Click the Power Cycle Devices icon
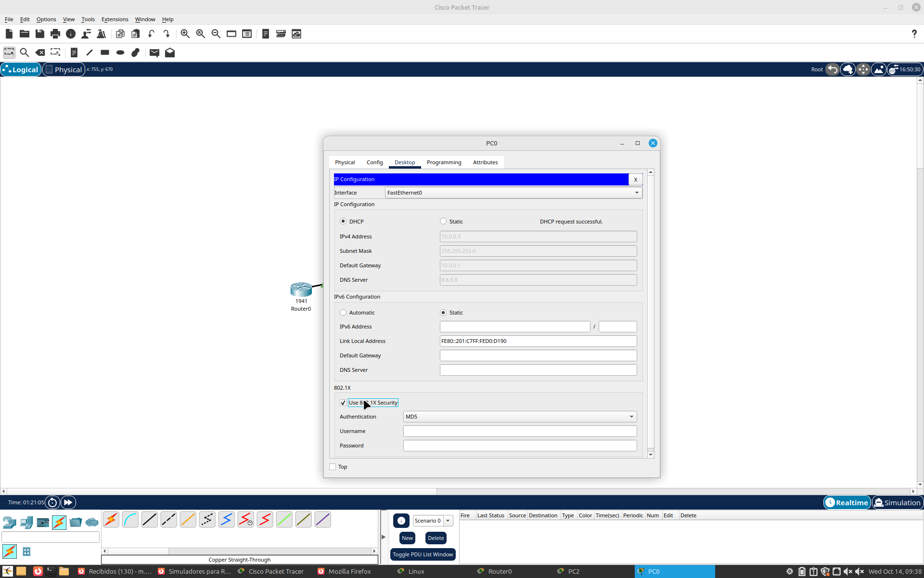The width and height of the screenshot is (924, 578). (x=52, y=502)
